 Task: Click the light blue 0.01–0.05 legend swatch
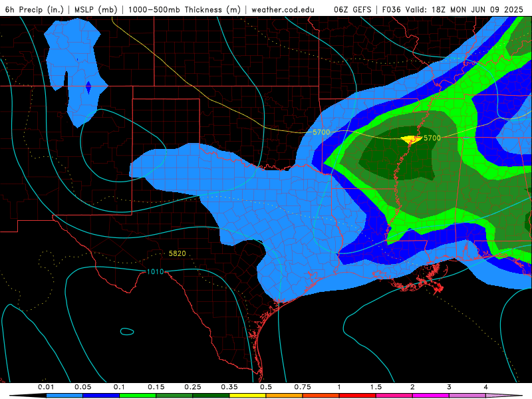tap(65, 396)
